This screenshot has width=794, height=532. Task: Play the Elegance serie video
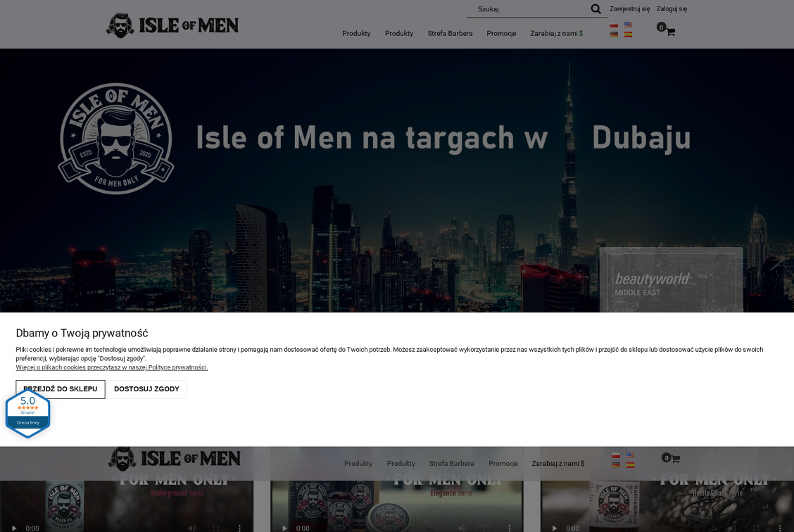[284, 528]
